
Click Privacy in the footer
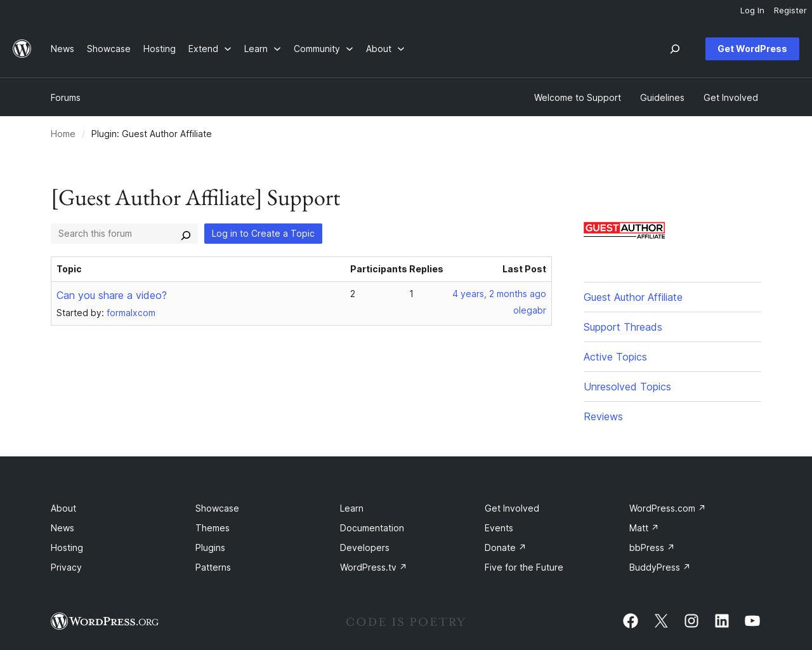click(x=66, y=567)
